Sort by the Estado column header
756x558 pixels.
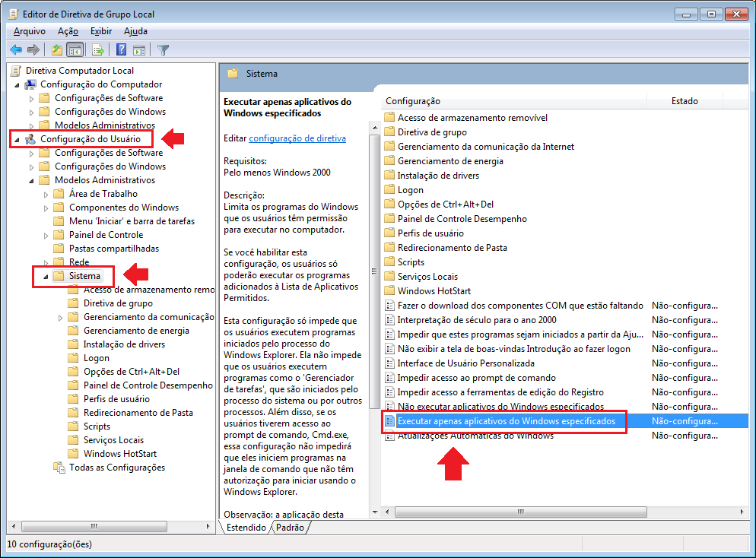point(685,101)
